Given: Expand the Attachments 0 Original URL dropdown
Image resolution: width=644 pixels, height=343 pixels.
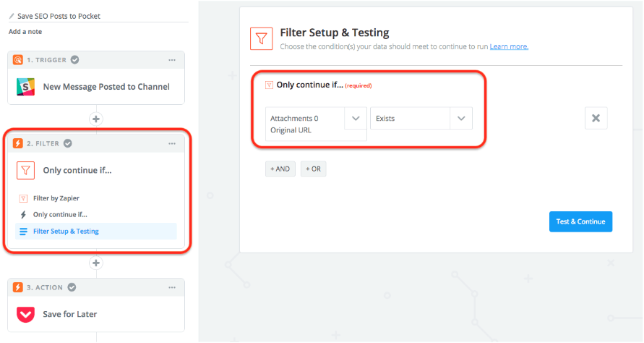Looking at the screenshot, I should coord(355,118).
